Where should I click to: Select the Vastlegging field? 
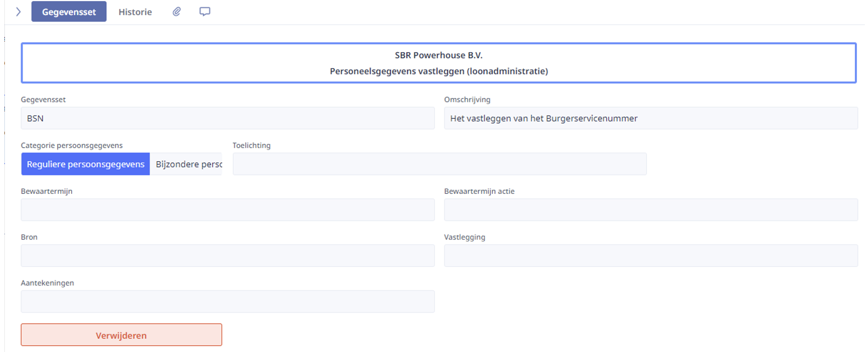[650, 255]
